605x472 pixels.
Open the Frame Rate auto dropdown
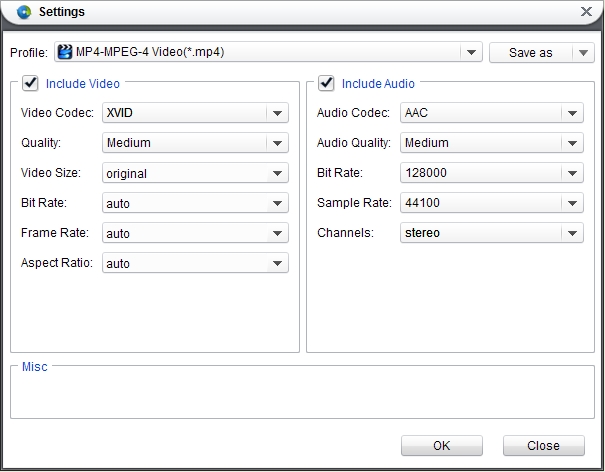click(277, 233)
